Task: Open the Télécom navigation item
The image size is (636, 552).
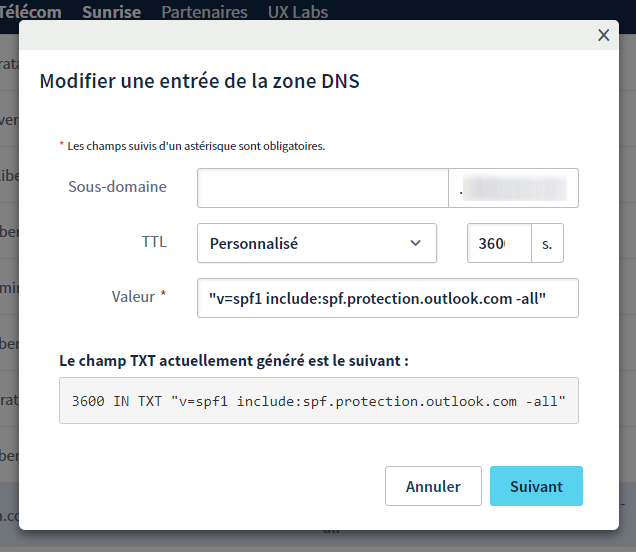Action: [x=31, y=12]
